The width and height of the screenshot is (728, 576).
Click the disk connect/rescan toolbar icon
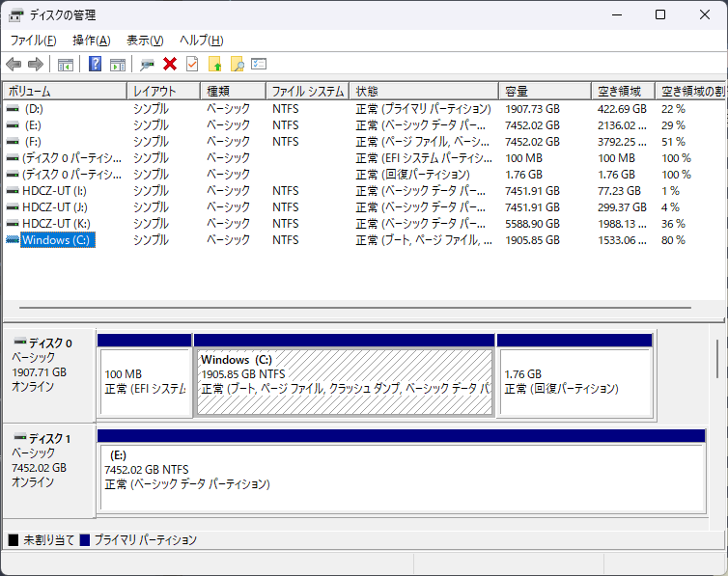[x=147, y=65]
